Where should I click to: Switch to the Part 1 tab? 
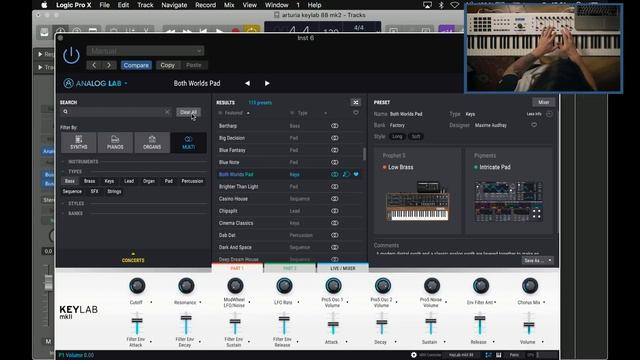[237, 268]
